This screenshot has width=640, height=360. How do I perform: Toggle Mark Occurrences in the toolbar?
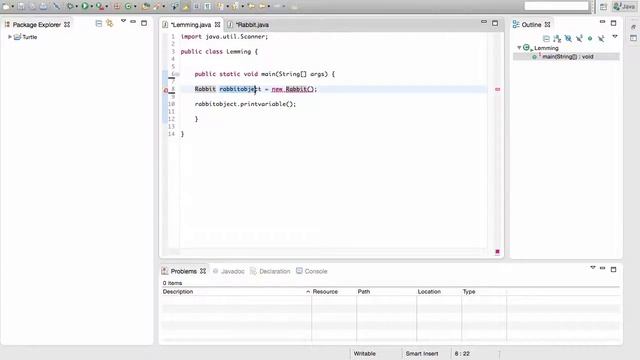[x=185, y=7]
